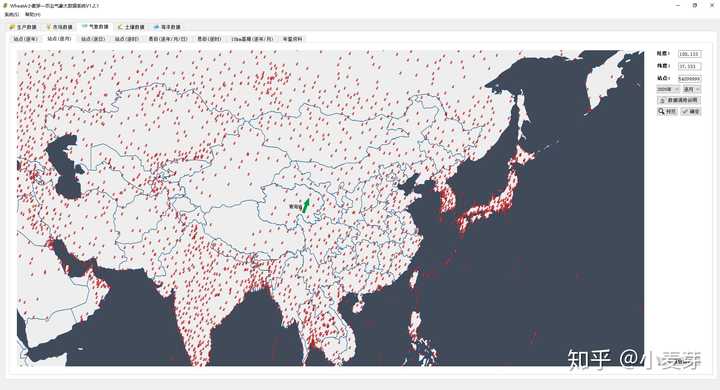The image size is (720, 390).
Task: Open the 系统(S) menu
Action: pos(11,15)
